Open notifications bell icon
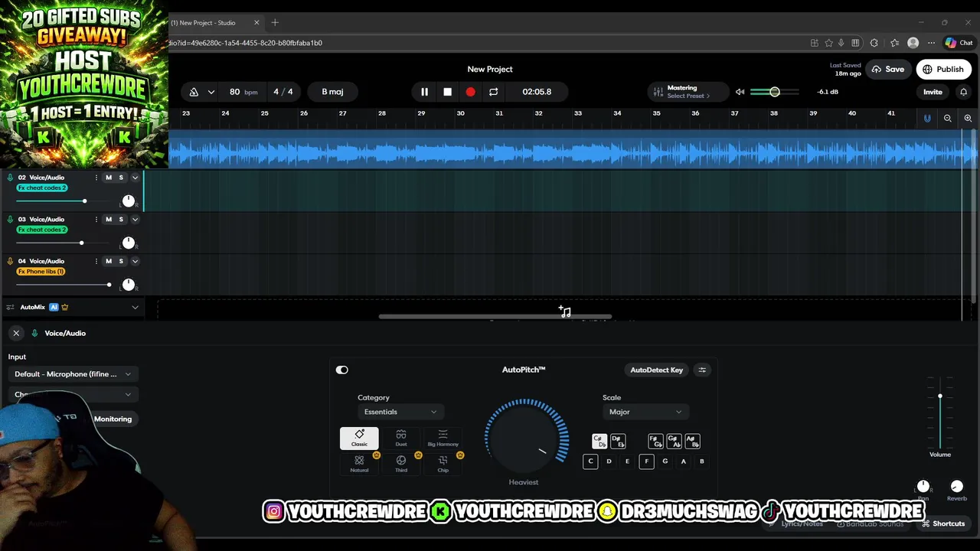980x551 pixels. tap(963, 92)
